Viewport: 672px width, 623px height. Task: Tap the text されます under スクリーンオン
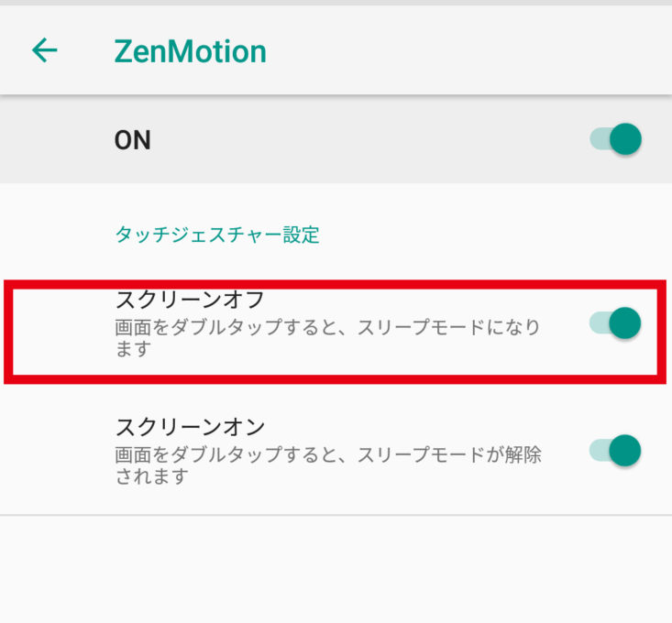[x=151, y=476]
